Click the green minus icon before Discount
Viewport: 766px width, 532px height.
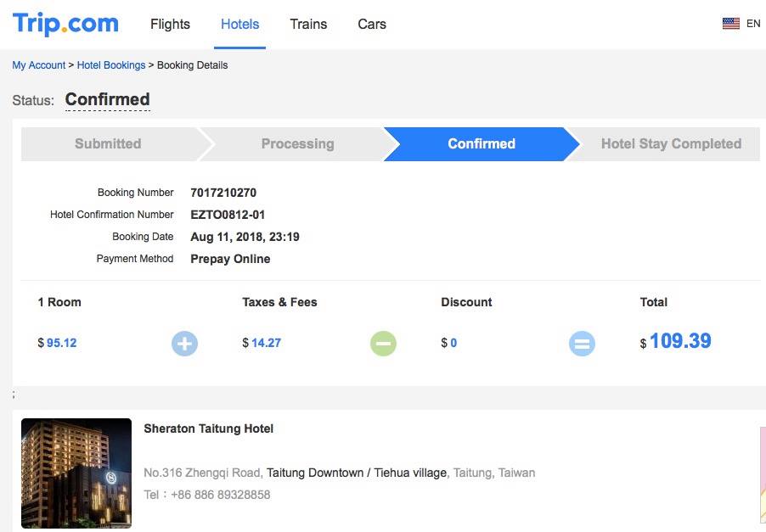coord(383,343)
